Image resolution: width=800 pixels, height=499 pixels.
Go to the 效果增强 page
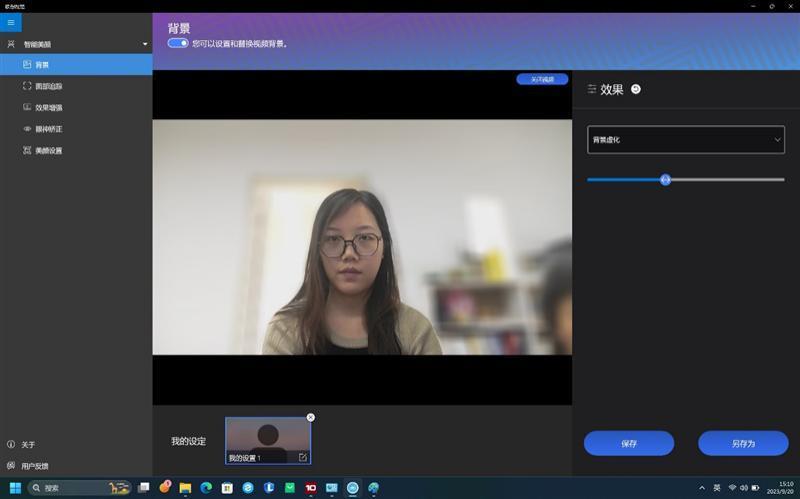pyautogui.click(x=76, y=108)
